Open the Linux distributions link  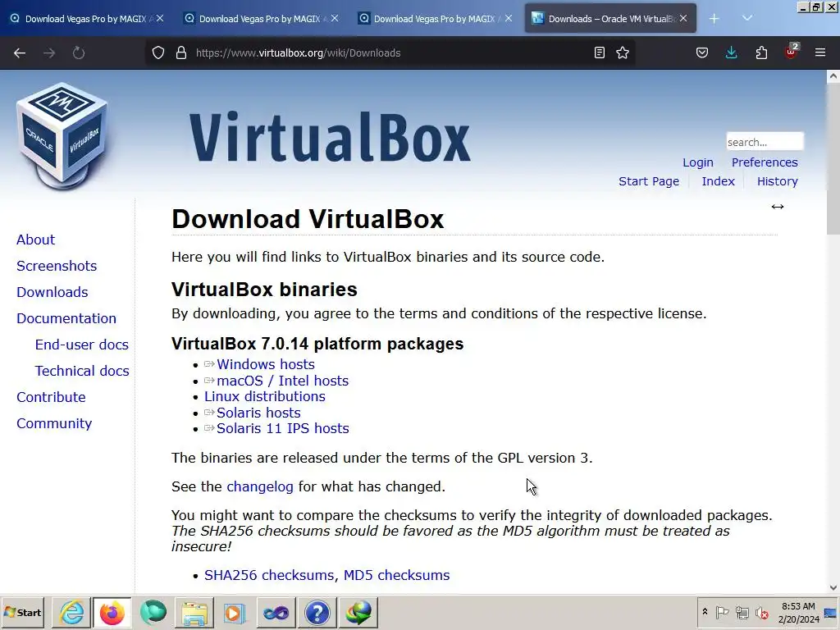(265, 396)
